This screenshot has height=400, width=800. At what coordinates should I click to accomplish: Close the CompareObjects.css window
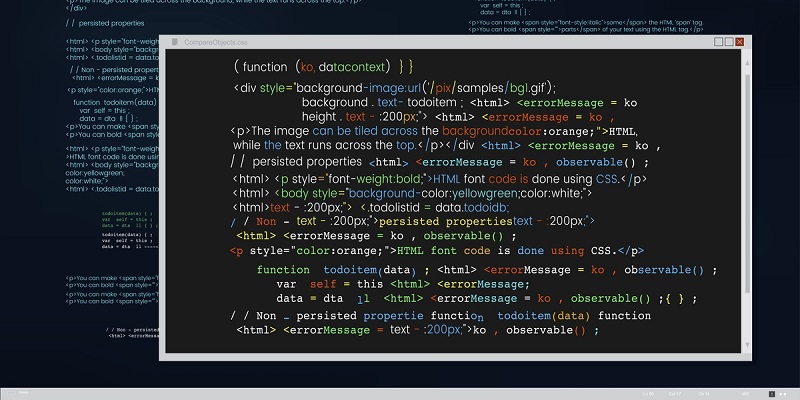740,43
